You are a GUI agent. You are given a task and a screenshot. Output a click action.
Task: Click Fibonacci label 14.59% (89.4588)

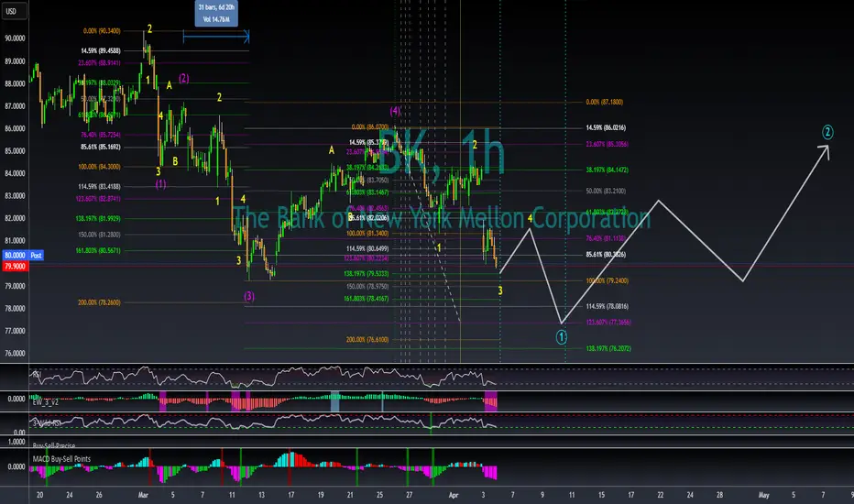(101, 50)
